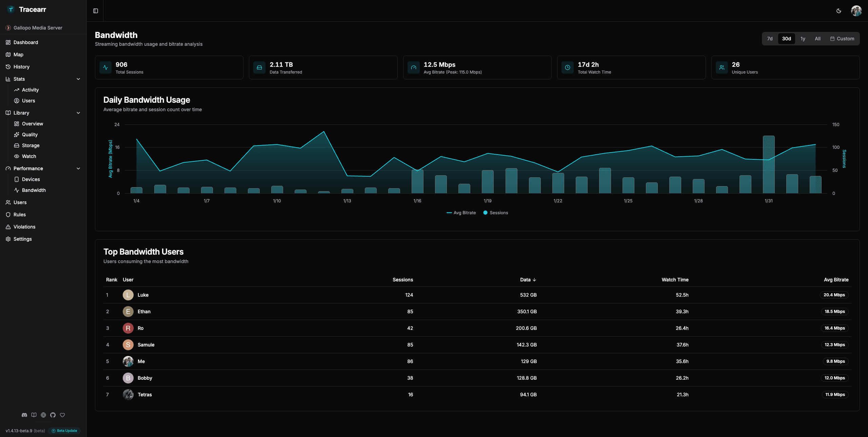Open the GitHub link in the footer

click(53, 415)
